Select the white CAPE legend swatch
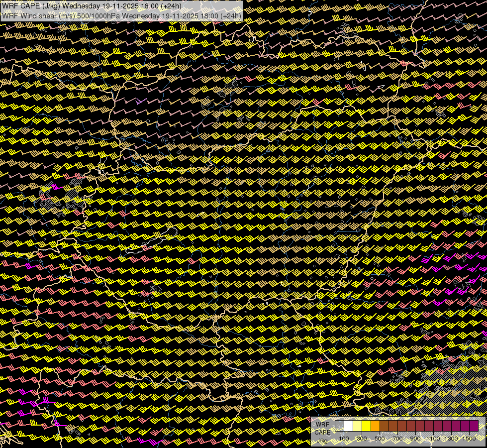Viewport: 487px width, 448px height. 348,426
